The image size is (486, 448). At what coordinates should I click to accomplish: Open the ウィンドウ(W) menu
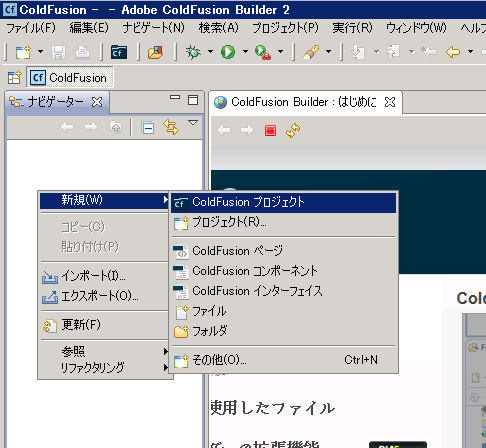(x=416, y=28)
